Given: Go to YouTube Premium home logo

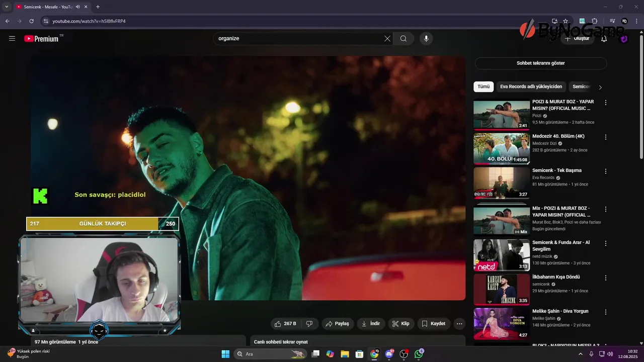Looking at the screenshot, I should tap(41, 38).
